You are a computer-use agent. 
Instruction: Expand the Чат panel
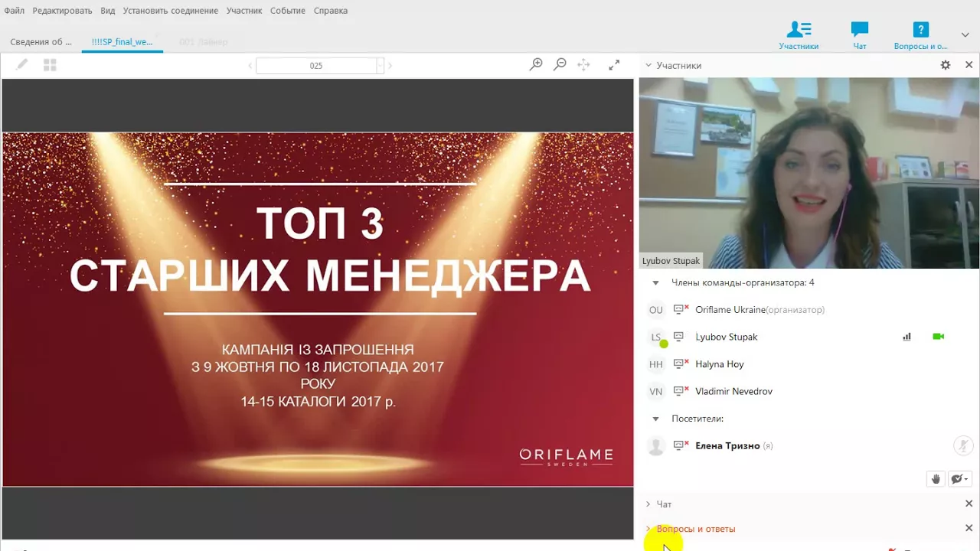coord(648,504)
